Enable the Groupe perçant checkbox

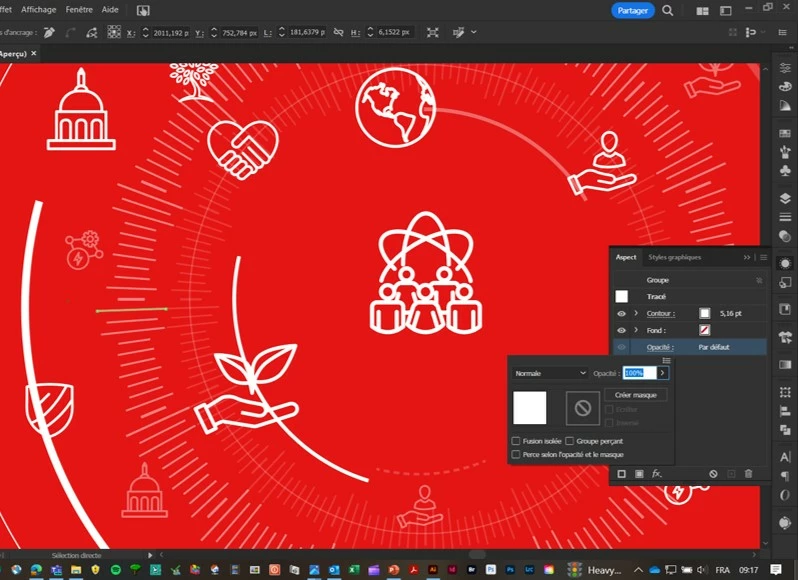pos(569,441)
